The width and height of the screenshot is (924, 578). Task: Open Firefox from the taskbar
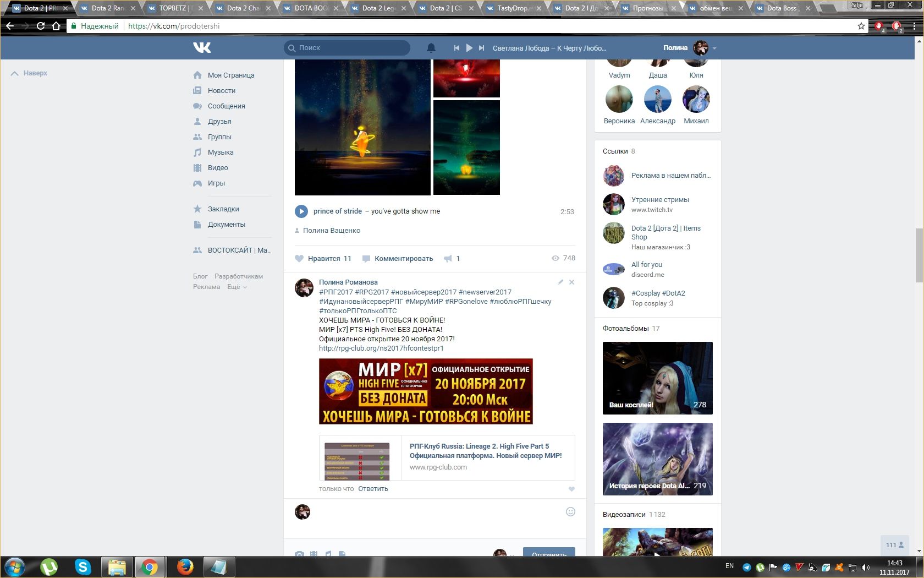click(x=185, y=567)
